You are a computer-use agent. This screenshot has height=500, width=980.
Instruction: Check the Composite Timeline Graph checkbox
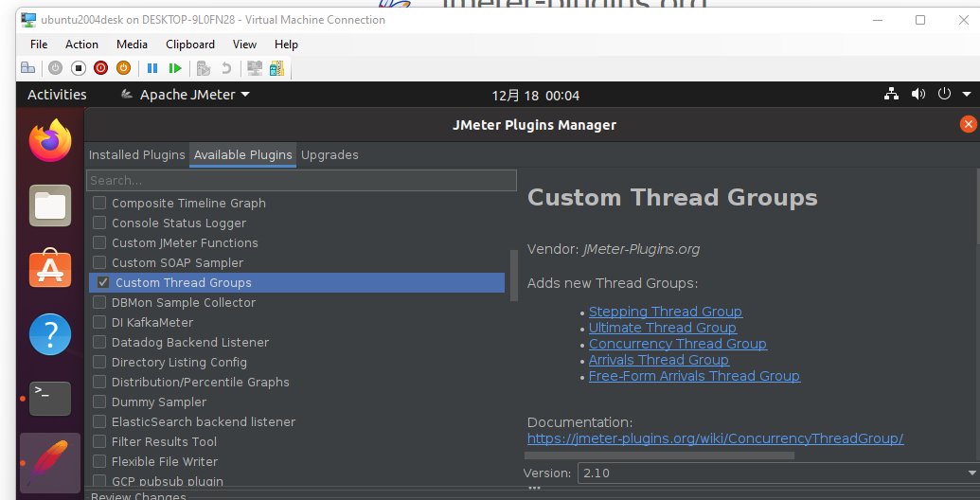pyautogui.click(x=99, y=203)
